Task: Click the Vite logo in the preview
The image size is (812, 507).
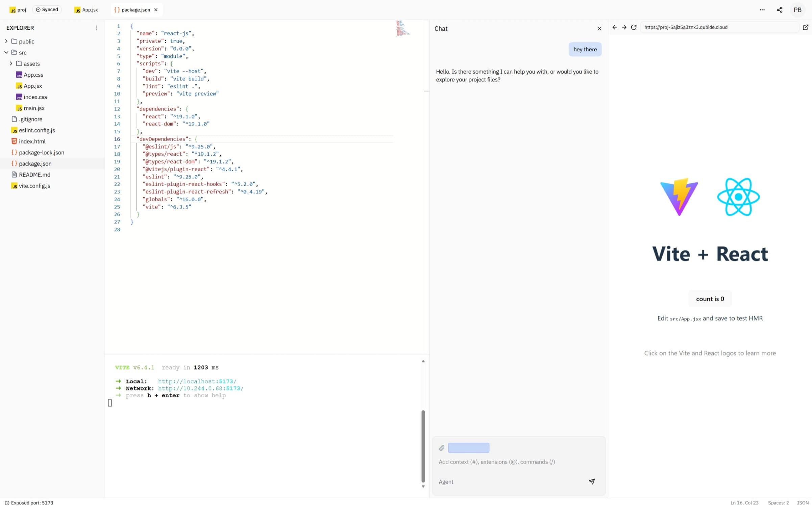Action: pyautogui.click(x=679, y=197)
